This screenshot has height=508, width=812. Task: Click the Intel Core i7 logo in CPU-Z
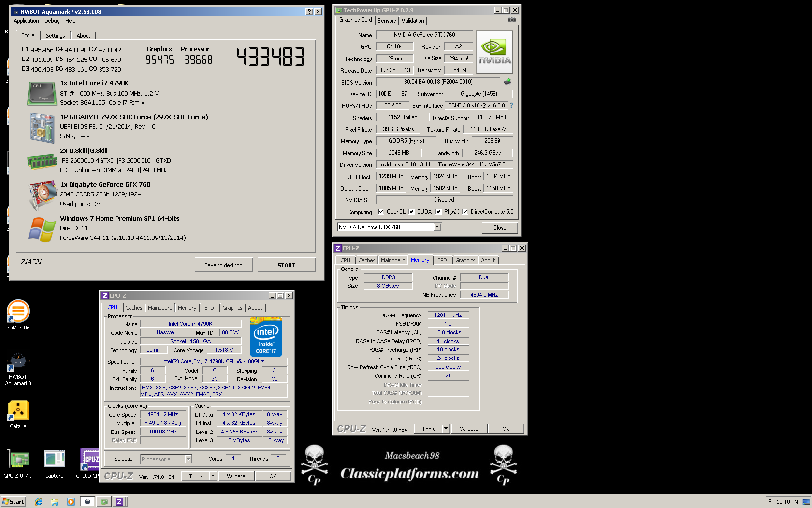click(x=266, y=337)
